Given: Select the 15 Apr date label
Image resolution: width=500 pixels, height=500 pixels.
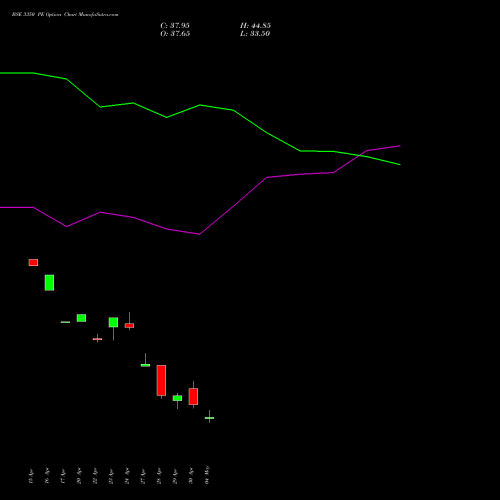Looking at the screenshot, I should tap(31, 476).
